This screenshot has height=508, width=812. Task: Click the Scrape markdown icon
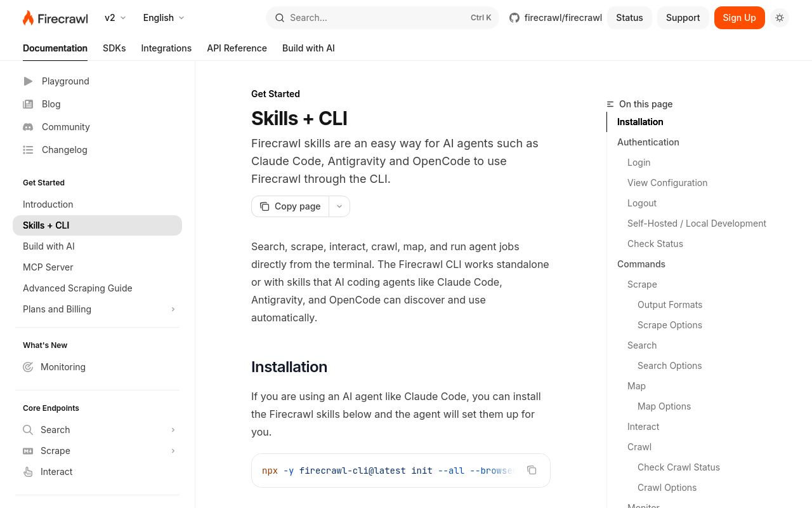point(28,451)
